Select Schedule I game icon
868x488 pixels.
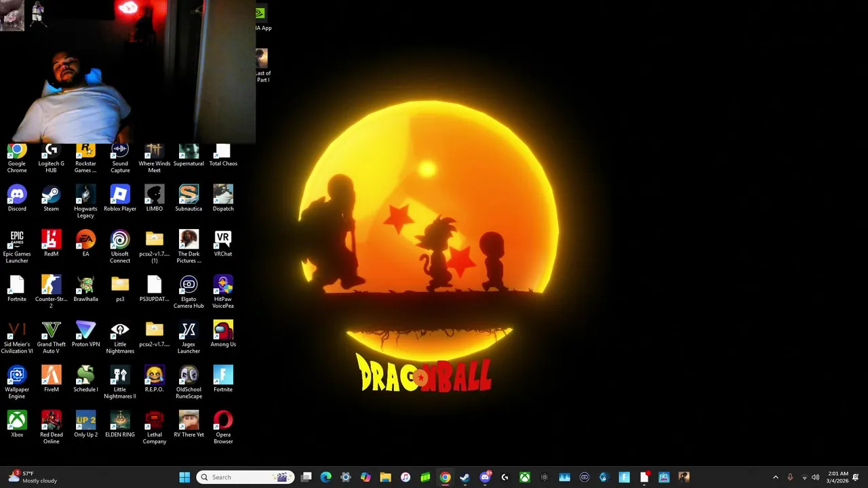click(85, 380)
